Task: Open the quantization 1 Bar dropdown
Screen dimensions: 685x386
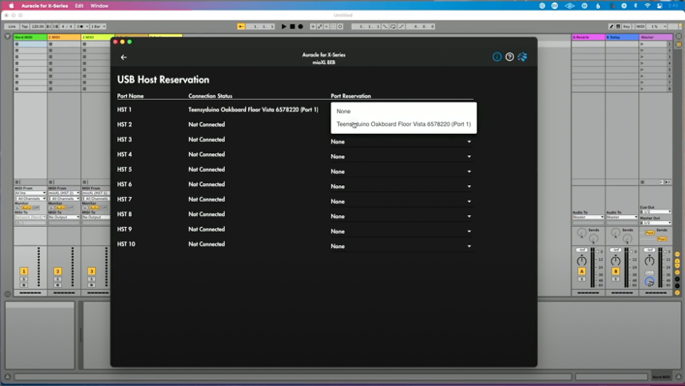Action: click(x=98, y=27)
